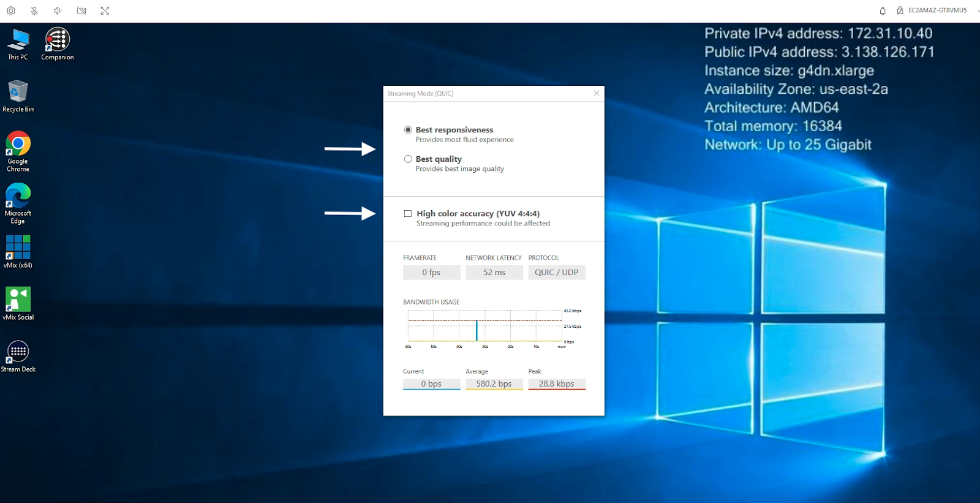Click 'Provides best image quality' description

coord(460,168)
